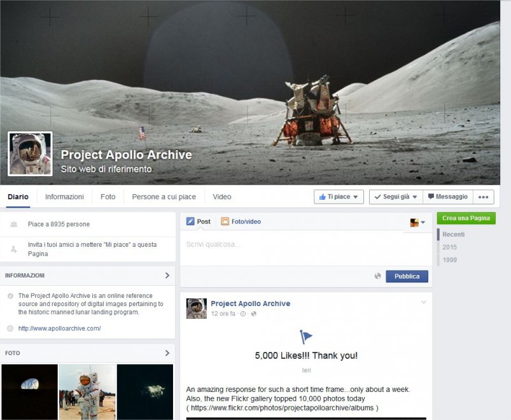511x420 pixels.
Task: Toggle the Ti piace like button
Action: (x=339, y=197)
